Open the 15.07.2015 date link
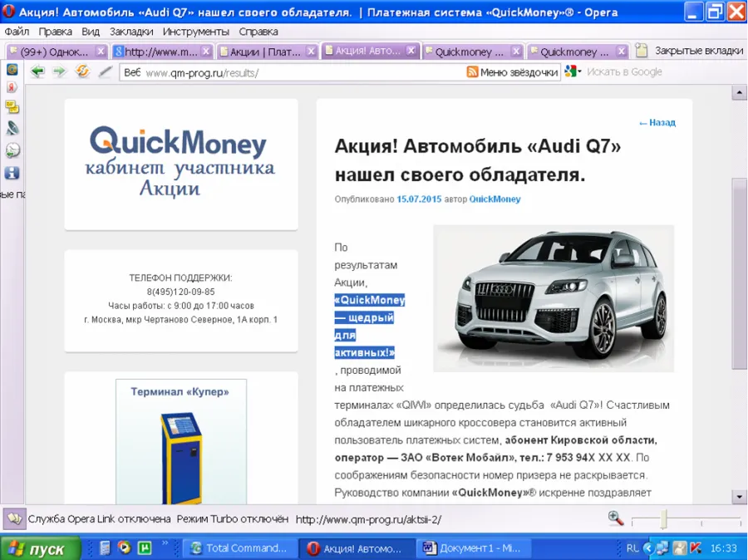Viewport: 748px width, 560px height. 419,199
